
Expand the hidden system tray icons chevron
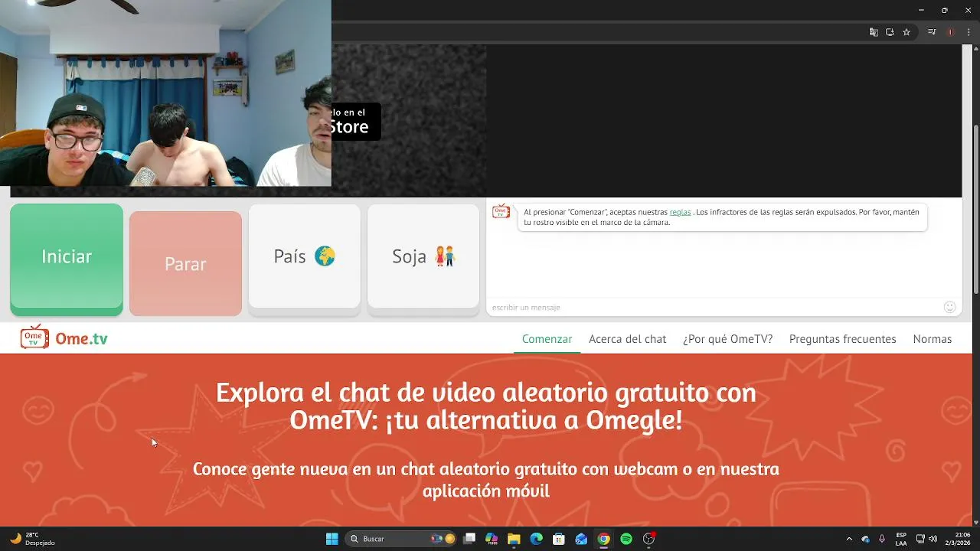pos(849,539)
